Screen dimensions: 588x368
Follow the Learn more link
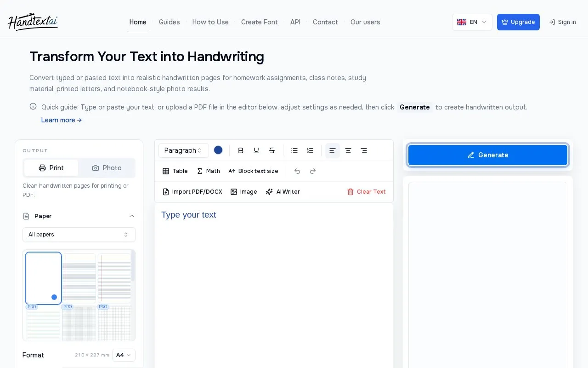pos(62,120)
